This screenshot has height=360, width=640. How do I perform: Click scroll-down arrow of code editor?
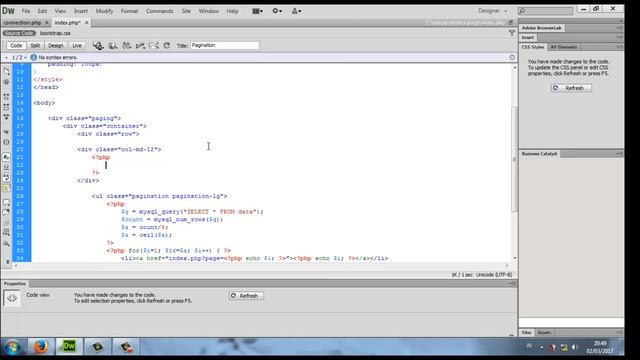click(x=514, y=258)
